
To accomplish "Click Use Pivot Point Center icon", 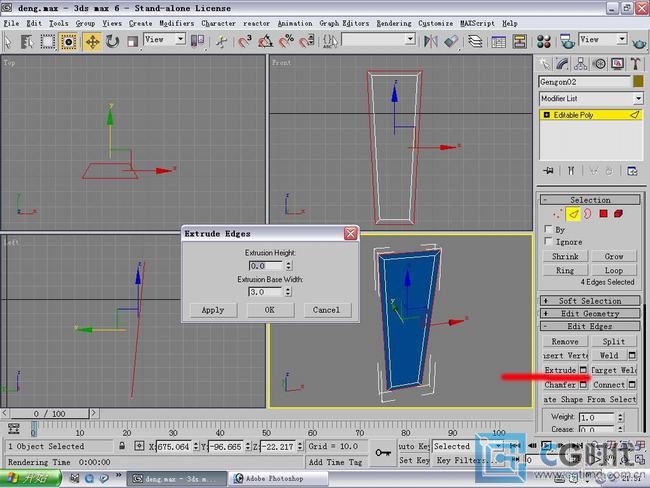I will tap(197, 41).
